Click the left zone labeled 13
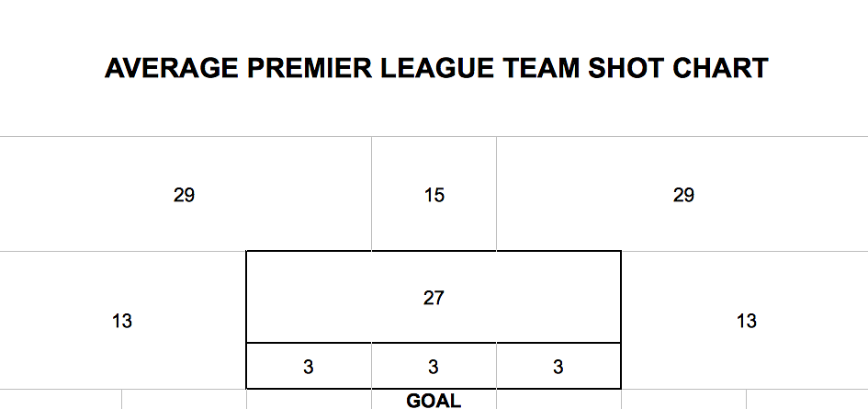 point(122,321)
